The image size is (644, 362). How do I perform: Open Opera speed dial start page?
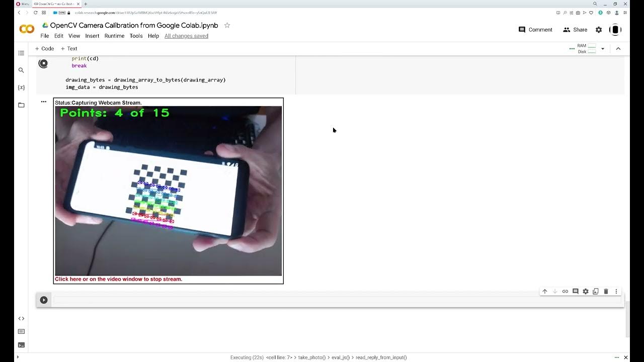44,13
